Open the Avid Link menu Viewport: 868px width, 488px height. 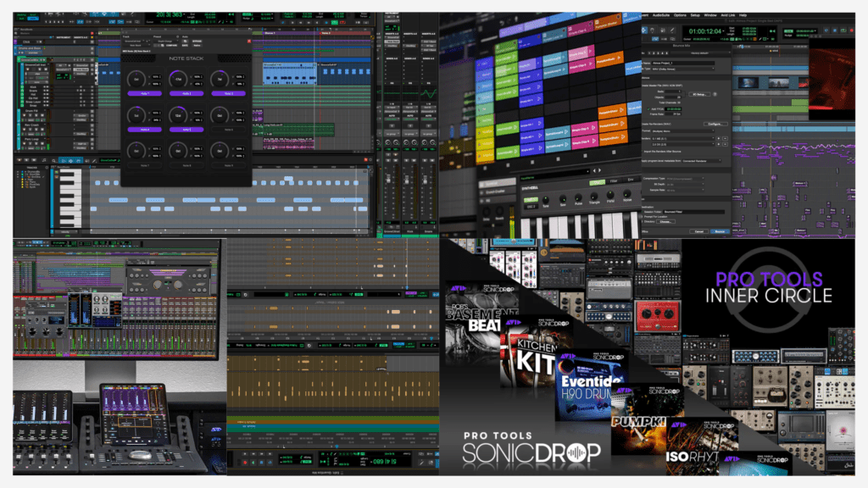(x=728, y=15)
